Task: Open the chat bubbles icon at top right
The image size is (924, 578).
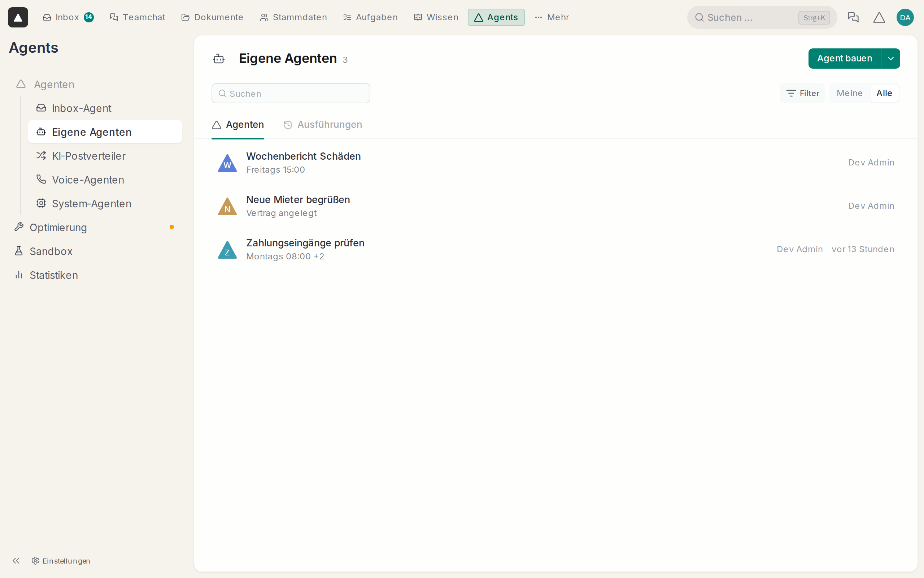Action: tap(853, 17)
